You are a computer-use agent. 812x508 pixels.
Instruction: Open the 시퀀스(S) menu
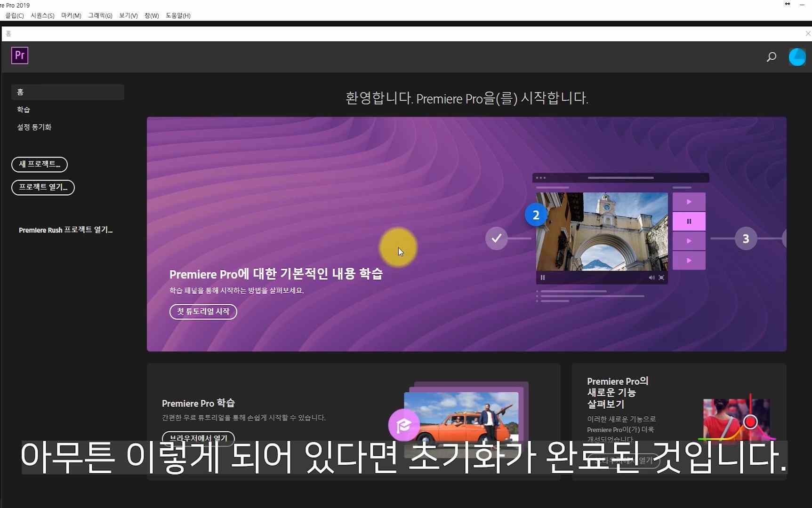point(42,16)
